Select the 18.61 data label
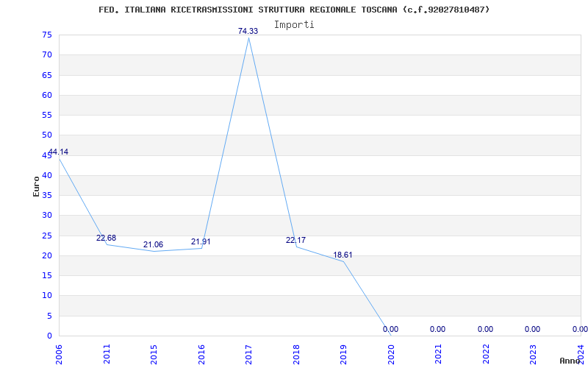This screenshot has height=368, width=588. tap(343, 255)
